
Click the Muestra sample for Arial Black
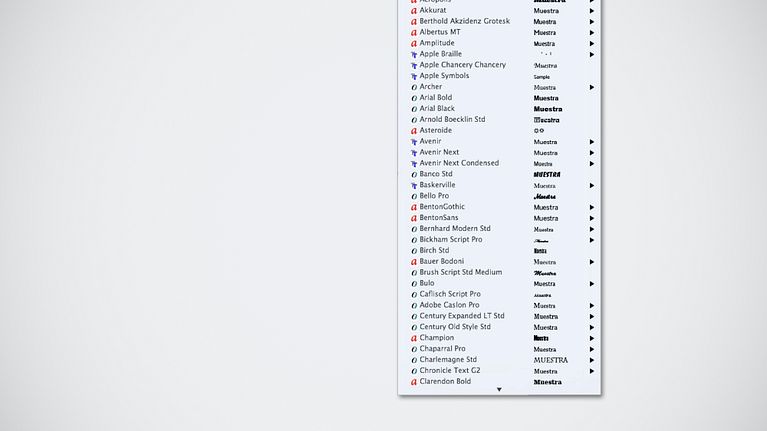(x=548, y=109)
